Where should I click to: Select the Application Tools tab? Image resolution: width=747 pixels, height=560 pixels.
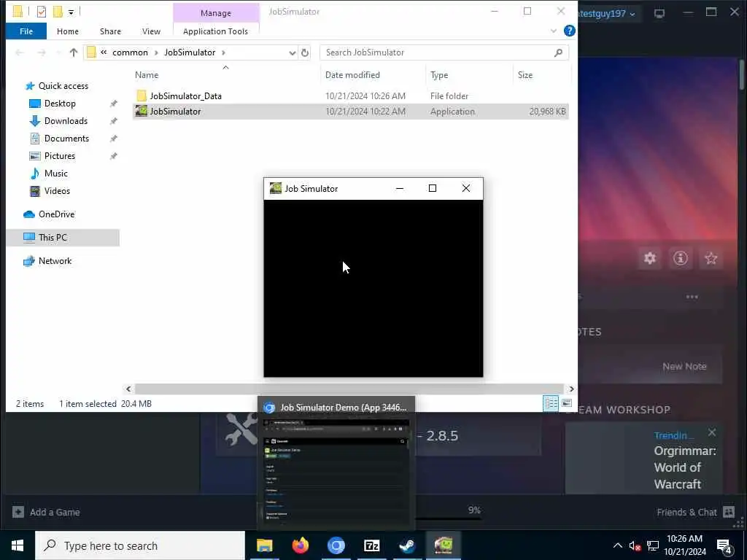click(215, 31)
